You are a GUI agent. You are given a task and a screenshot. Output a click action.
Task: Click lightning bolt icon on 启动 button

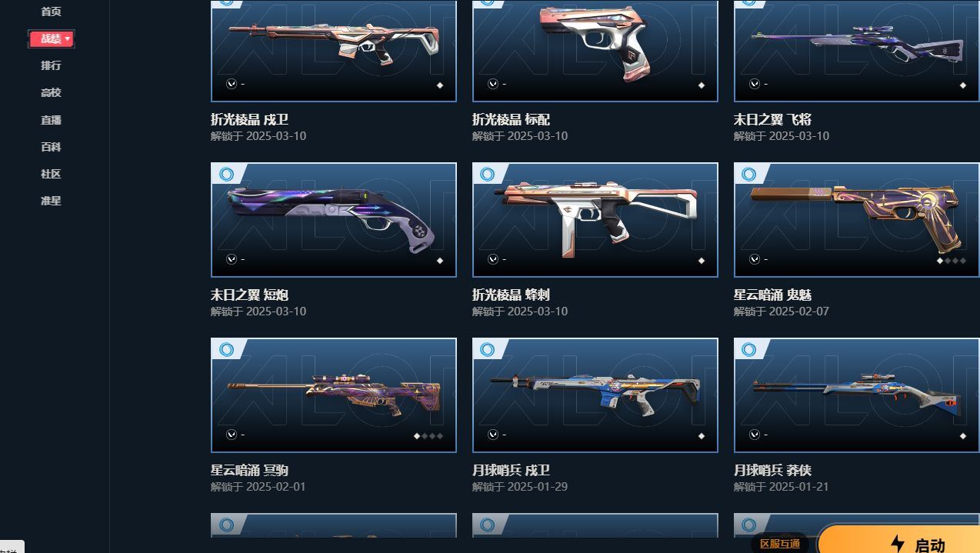click(897, 544)
